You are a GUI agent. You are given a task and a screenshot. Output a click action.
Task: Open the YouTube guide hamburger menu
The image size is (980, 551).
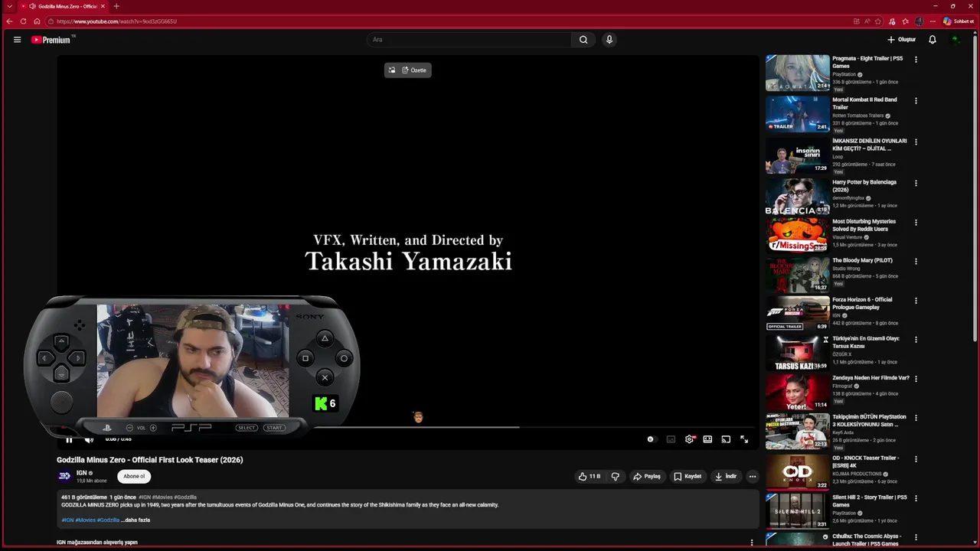coord(17,40)
